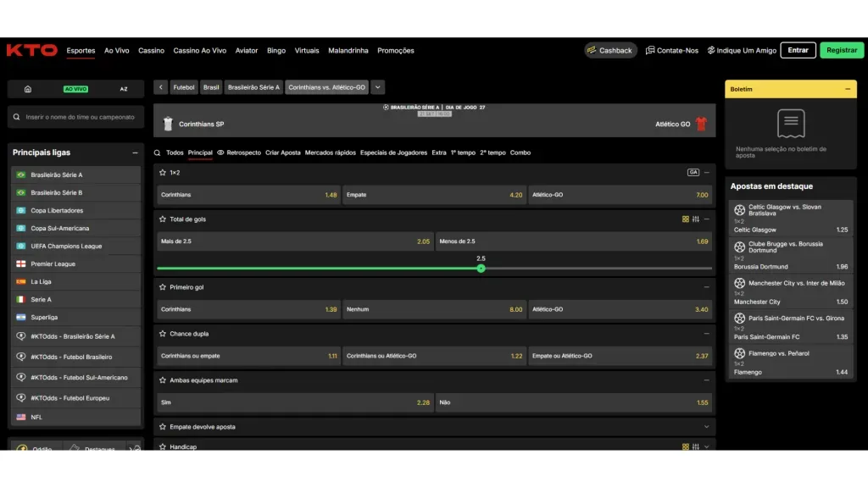868x488 pixels.
Task: Click the home icon in the sidebar
Action: 28,89
